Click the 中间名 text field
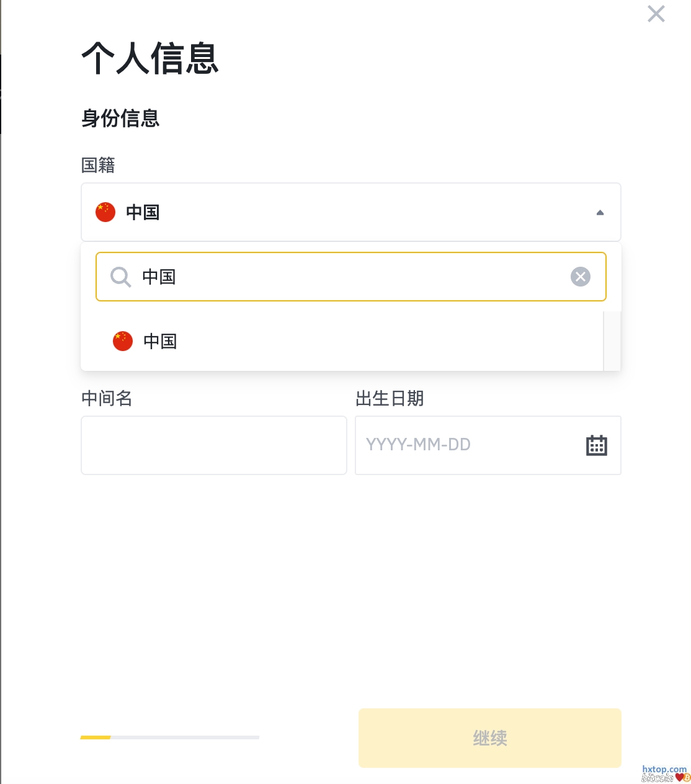 point(213,445)
